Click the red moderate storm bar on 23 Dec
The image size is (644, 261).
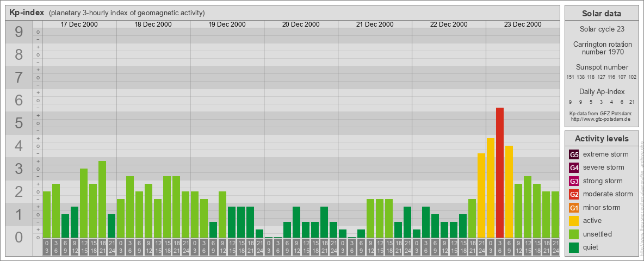click(500, 172)
